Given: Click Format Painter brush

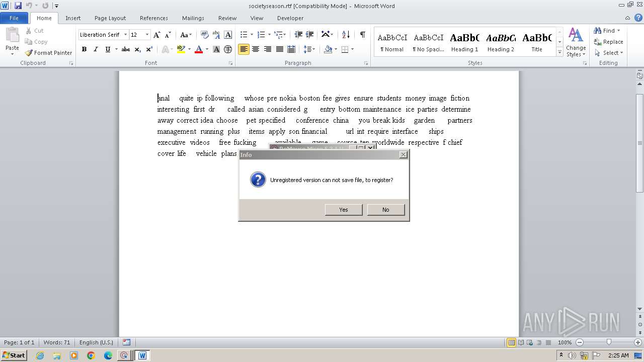Looking at the screenshot, I should point(49,53).
